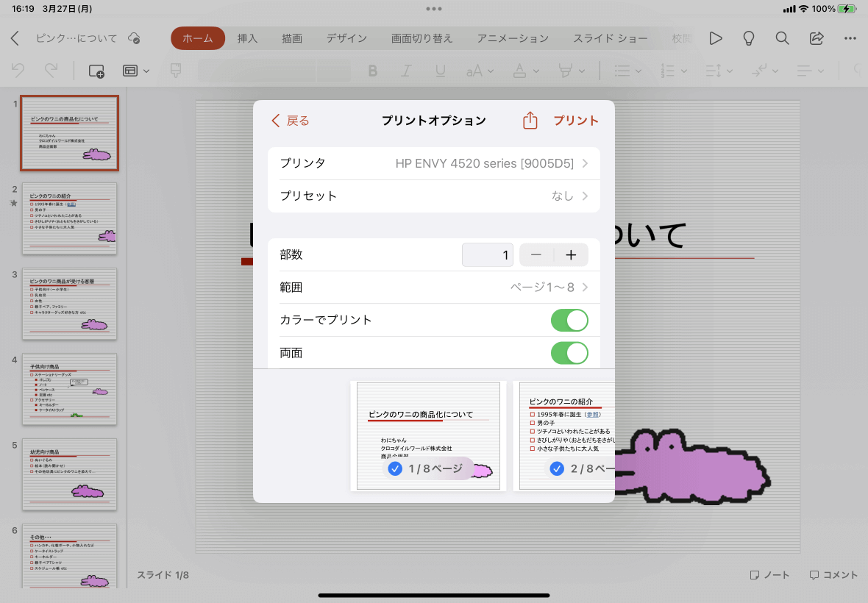Open the slide layout picker icon
This screenshot has width=868, height=603.
[x=130, y=71]
